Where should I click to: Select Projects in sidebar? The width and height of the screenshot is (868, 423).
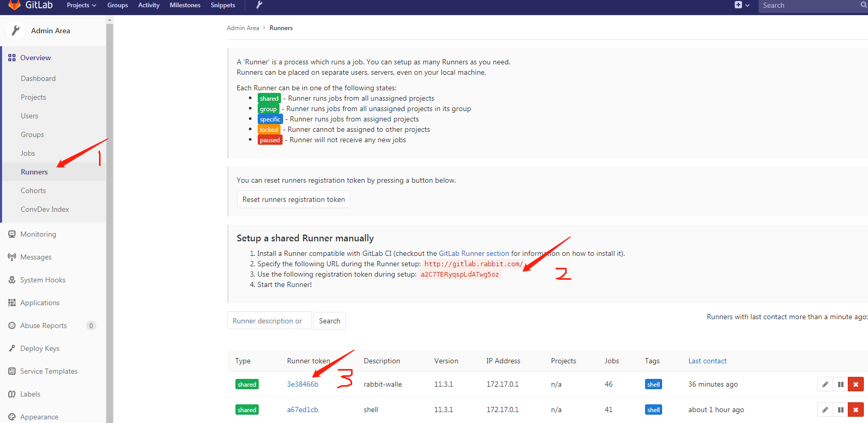33,97
